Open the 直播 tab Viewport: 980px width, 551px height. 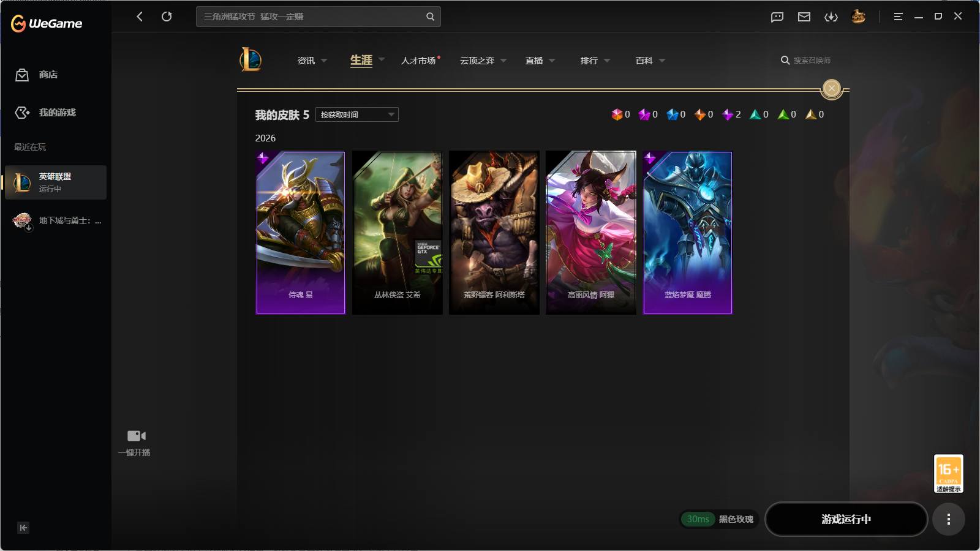pos(534,61)
